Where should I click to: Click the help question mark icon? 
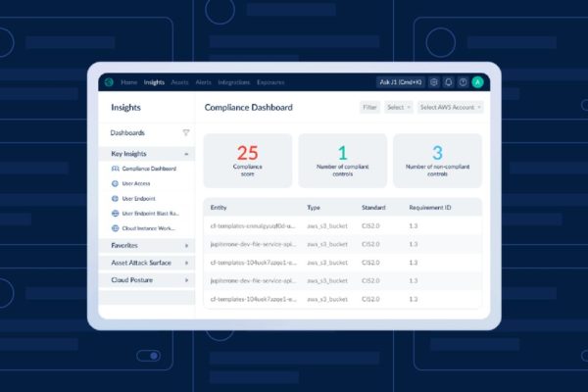[x=463, y=82]
